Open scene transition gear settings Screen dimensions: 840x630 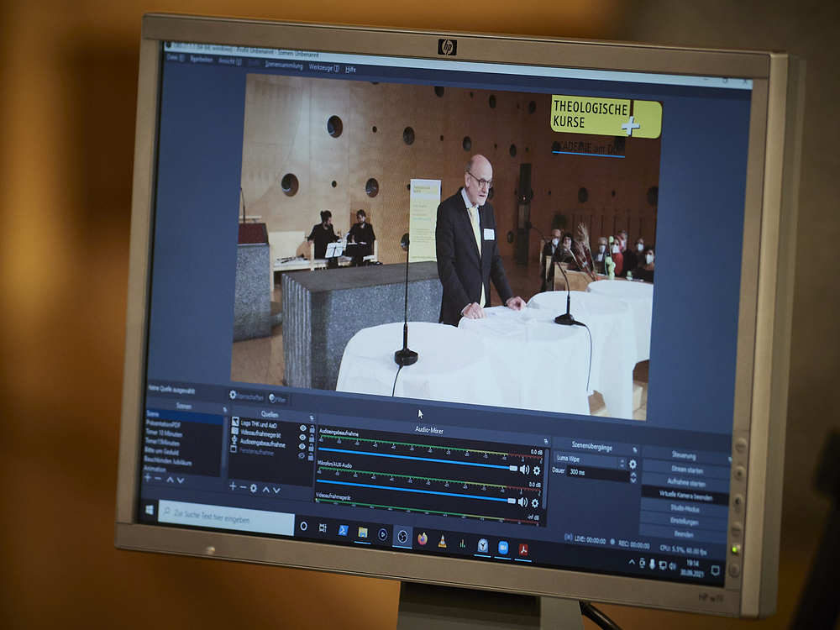click(x=633, y=464)
